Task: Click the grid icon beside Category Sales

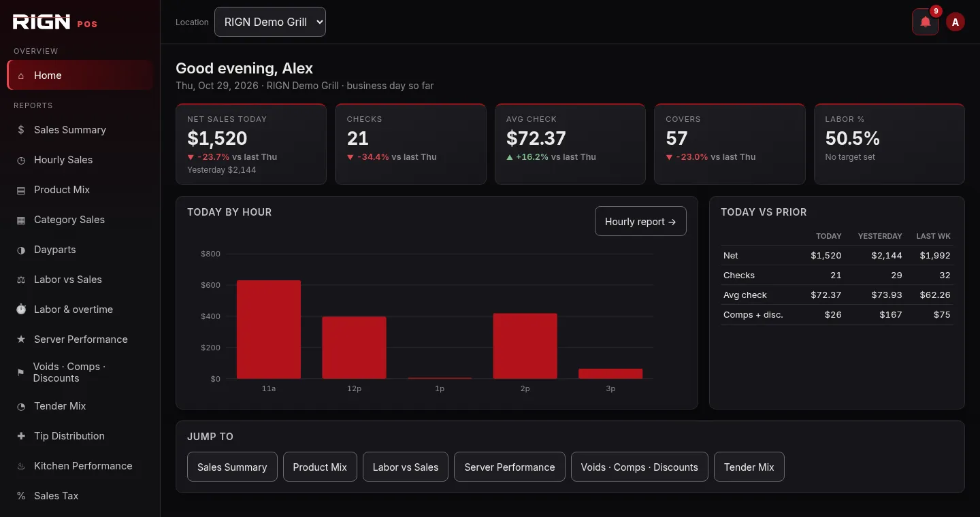Action: [21, 220]
